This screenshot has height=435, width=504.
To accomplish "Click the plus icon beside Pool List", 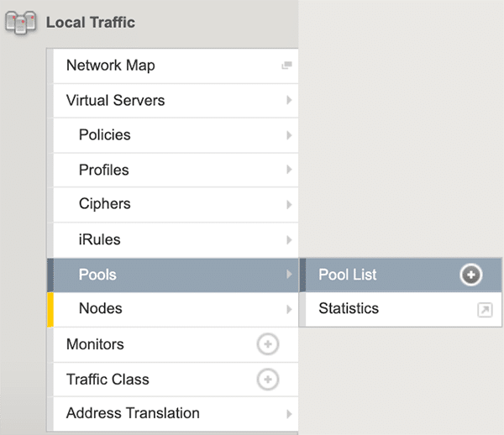I will 470,275.
